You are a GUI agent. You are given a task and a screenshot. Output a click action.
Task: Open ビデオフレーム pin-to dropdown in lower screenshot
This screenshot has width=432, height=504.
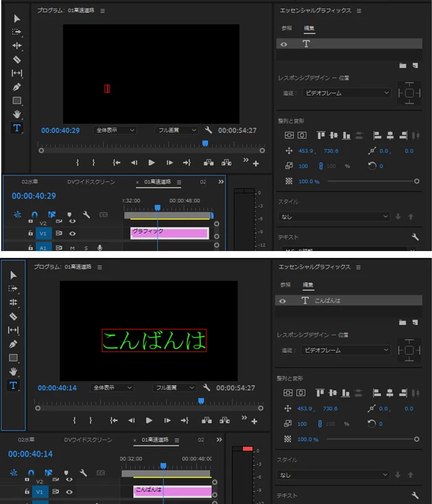pos(346,350)
